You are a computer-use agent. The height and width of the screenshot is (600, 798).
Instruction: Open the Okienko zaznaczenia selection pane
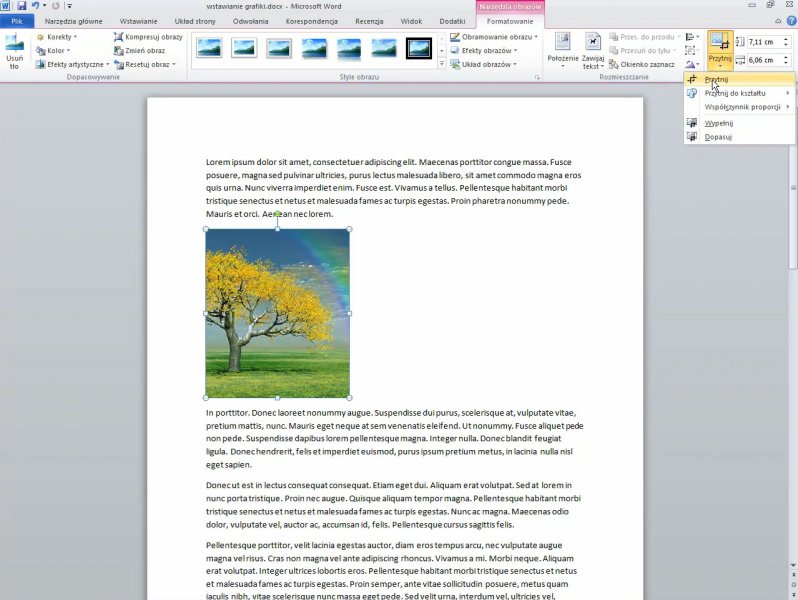coord(647,64)
